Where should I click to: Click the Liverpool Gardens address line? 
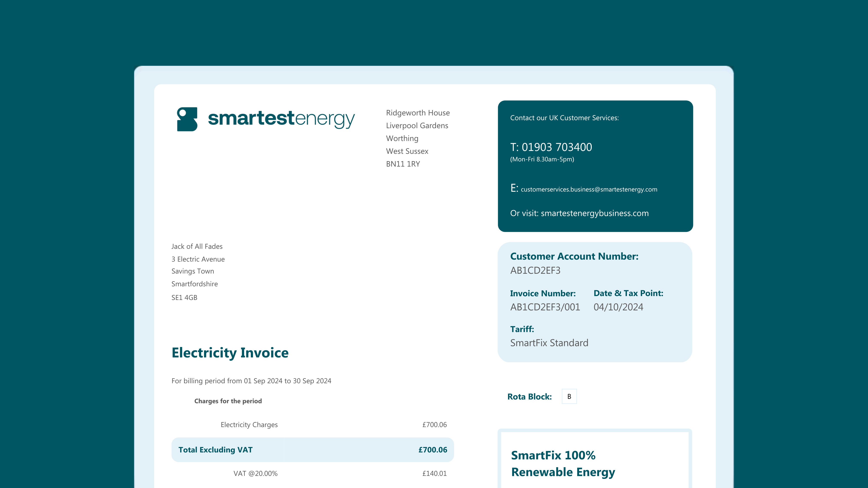(417, 126)
